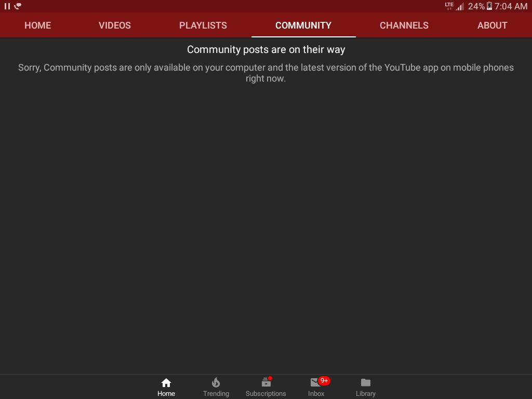The image size is (532, 399).
Task: Open the CHANNELS tab
Action: click(x=404, y=25)
